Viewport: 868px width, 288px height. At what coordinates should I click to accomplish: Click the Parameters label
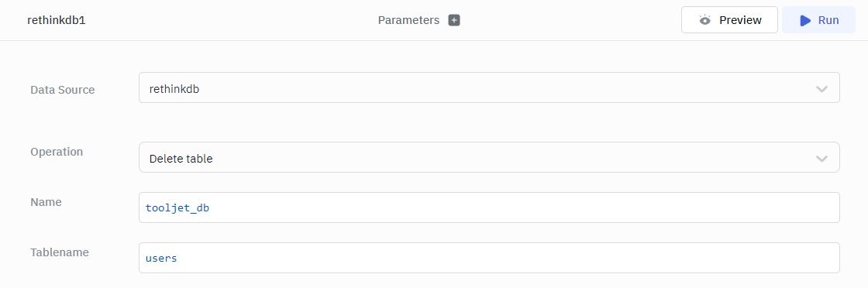pyautogui.click(x=408, y=20)
